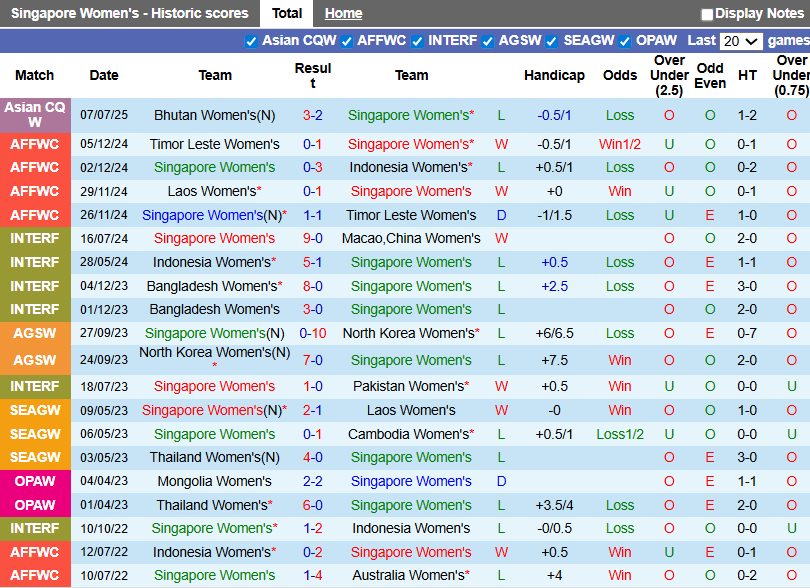Click the 6-0 score on 01/04/23

point(313,505)
